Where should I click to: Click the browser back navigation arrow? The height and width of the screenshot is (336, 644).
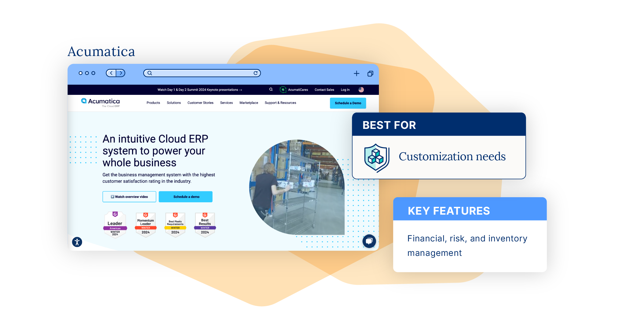[x=112, y=74]
